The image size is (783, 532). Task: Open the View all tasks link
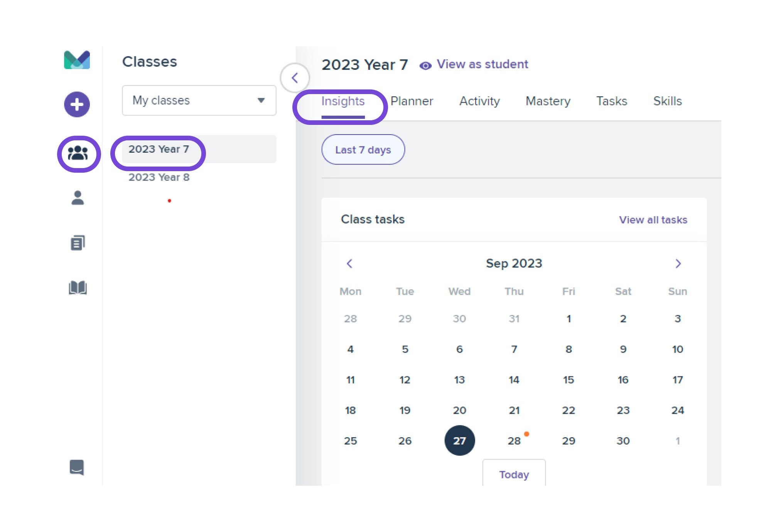(x=653, y=220)
